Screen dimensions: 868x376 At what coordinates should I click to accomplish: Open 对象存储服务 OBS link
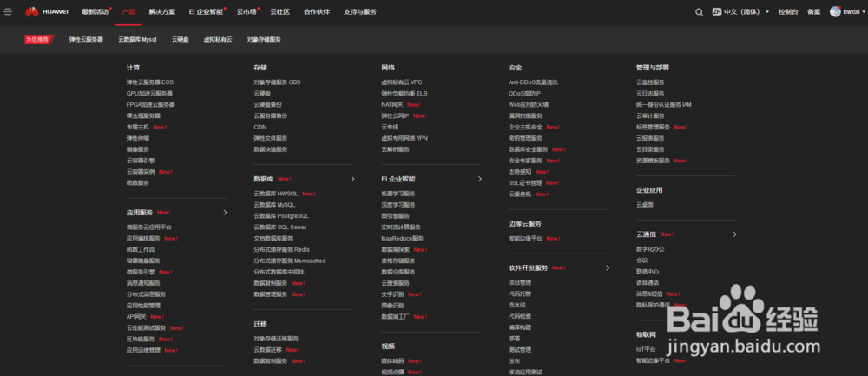coord(278,82)
